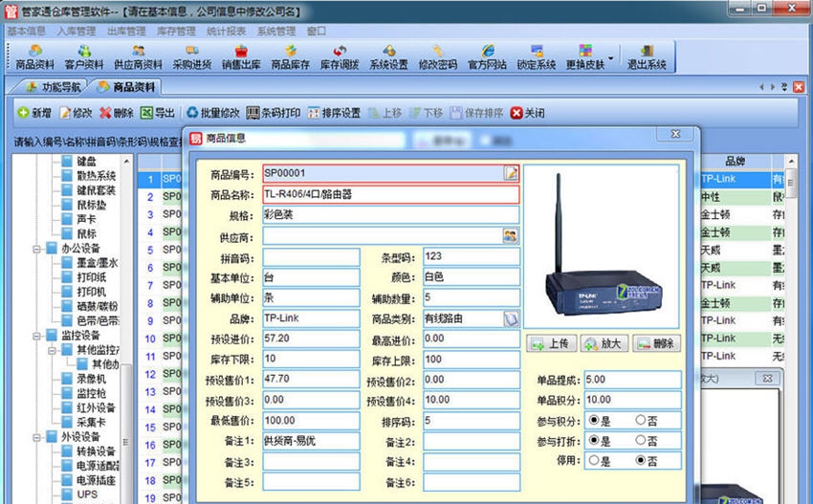The image size is (813, 504).
Task: Click the 导出 export button
Action: (158, 113)
